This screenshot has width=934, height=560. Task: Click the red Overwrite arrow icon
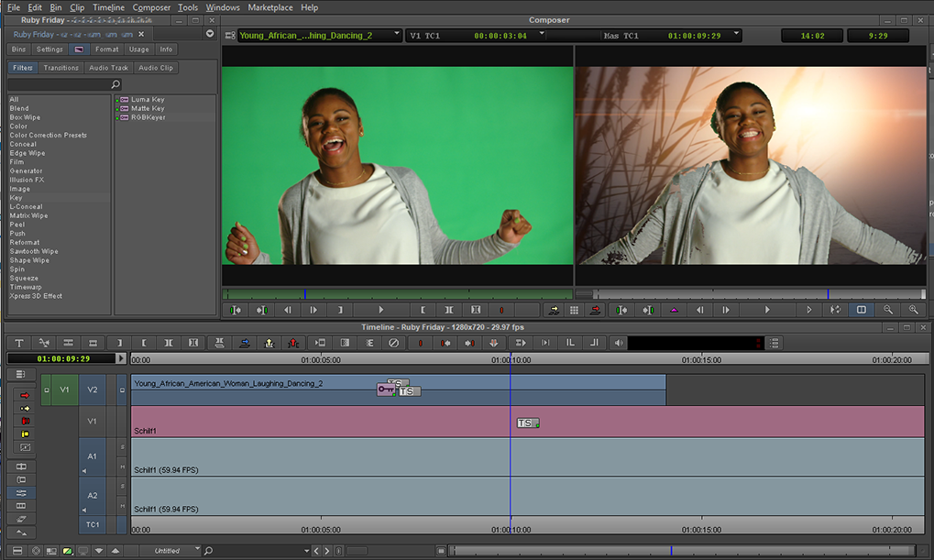click(292, 342)
